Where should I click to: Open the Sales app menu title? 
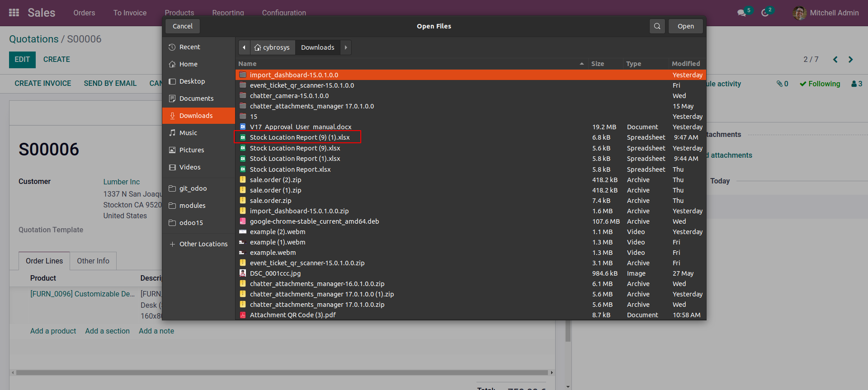pyautogui.click(x=42, y=13)
